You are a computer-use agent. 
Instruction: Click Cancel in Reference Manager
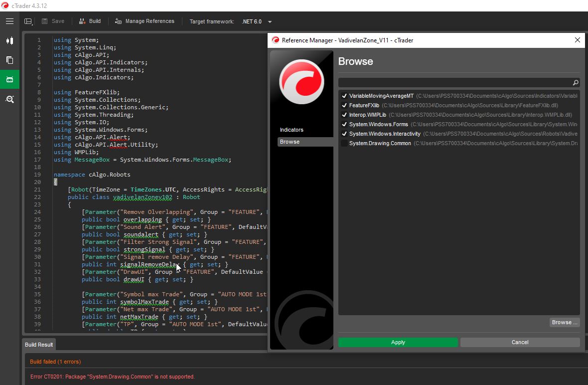520,342
